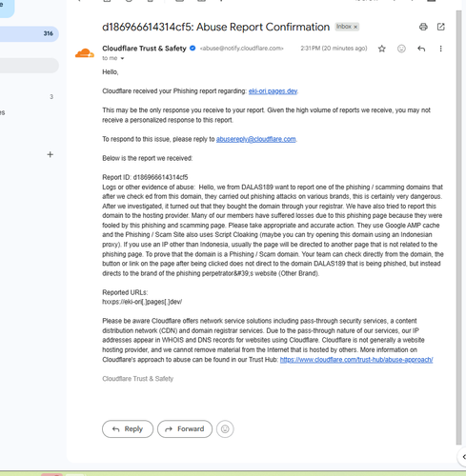Viewport: 466px width, 476px height.
Task: Click the reply arrow icon in header
Action: click(x=421, y=49)
